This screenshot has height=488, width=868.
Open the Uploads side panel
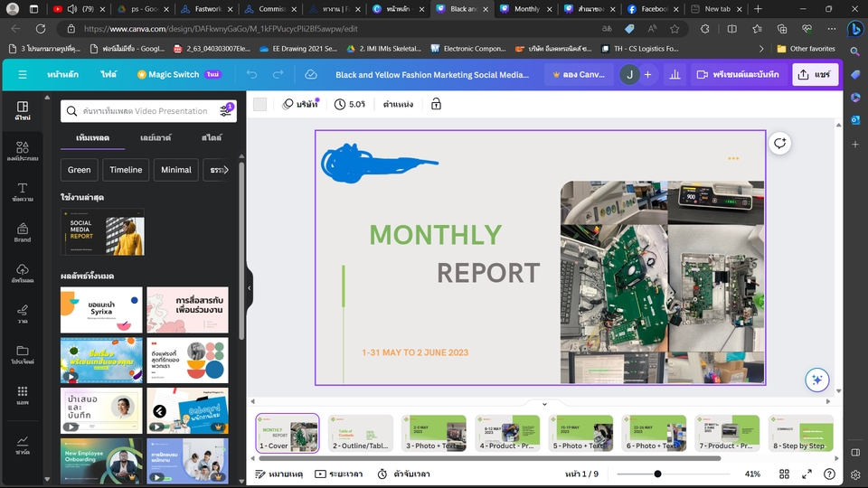coord(22,273)
